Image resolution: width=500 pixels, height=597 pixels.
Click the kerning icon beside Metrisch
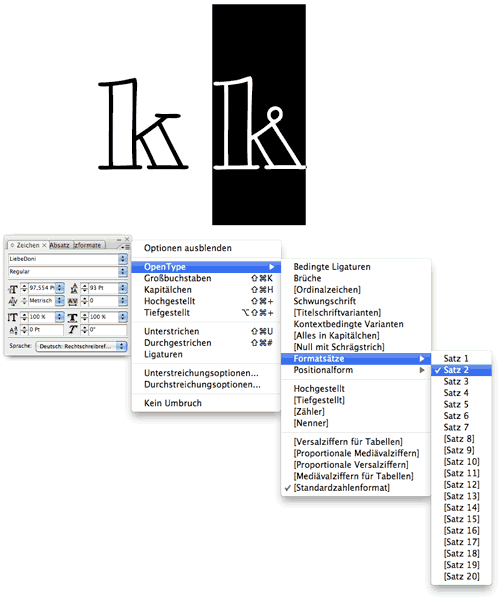(x=13, y=301)
